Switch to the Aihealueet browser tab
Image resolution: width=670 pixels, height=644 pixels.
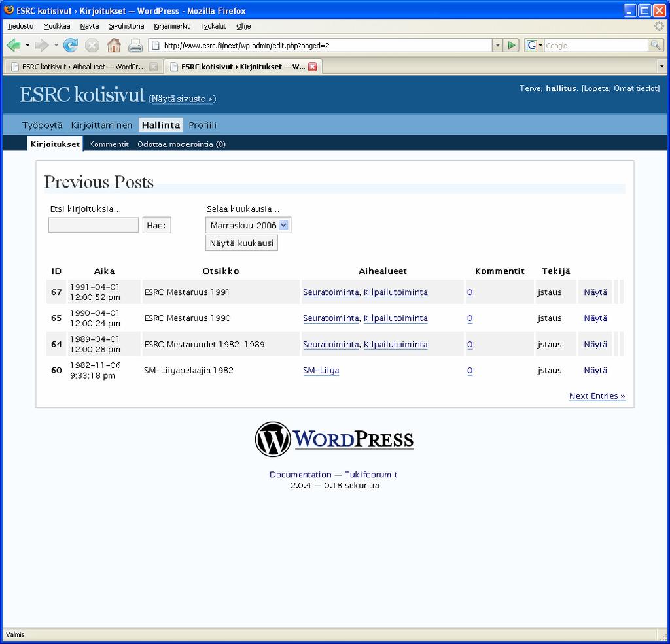pyautogui.click(x=84, y=67)
